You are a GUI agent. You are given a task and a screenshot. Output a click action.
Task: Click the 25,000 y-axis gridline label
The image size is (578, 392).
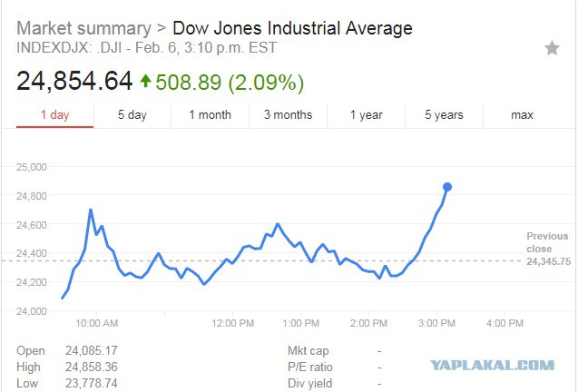click(32, 167)
